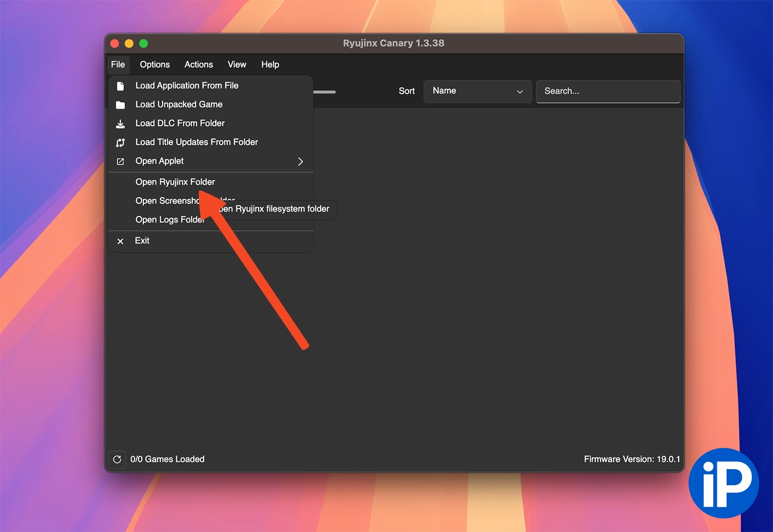Click the reload games icon in status bar
This screenshot has width=773, height=532.
pos(117,459)
